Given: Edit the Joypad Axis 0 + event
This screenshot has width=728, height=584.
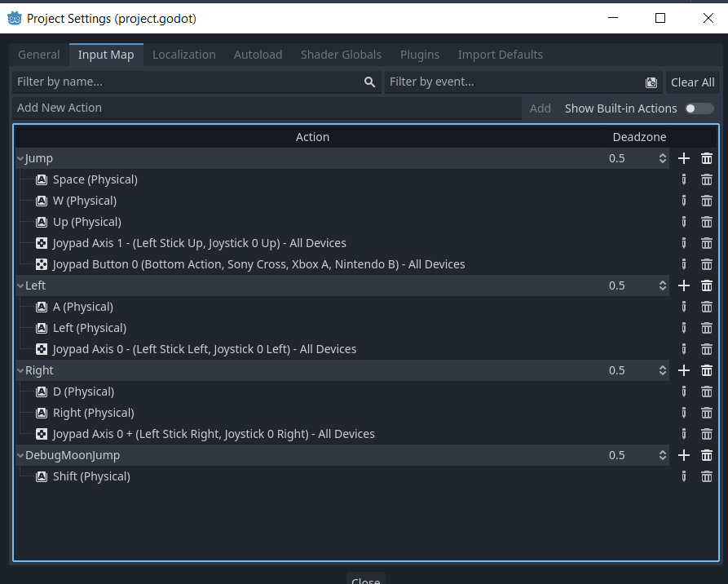Looking at the screenshot, I should (683, 434).
